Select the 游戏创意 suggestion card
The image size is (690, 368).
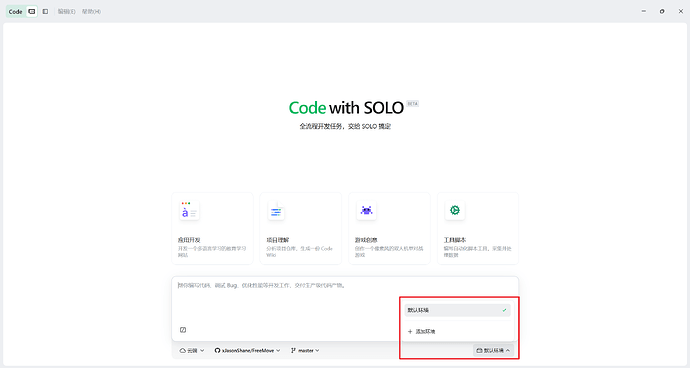tap(389, 228)
